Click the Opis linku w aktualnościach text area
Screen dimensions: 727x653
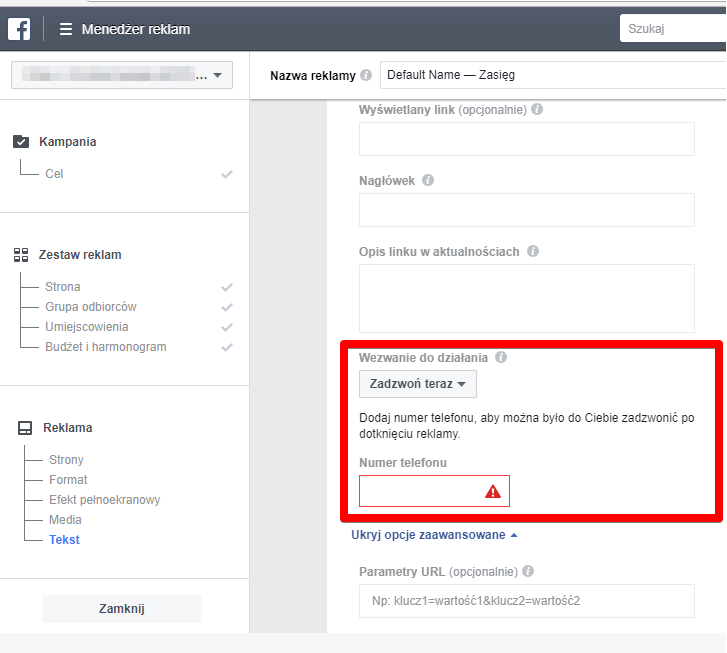[x=527, y=299]
